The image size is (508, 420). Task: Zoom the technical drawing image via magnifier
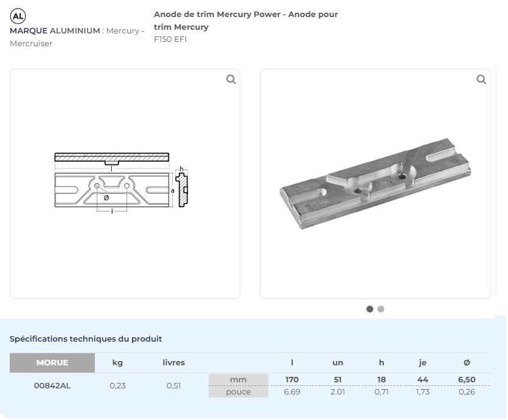coord(231,79)
